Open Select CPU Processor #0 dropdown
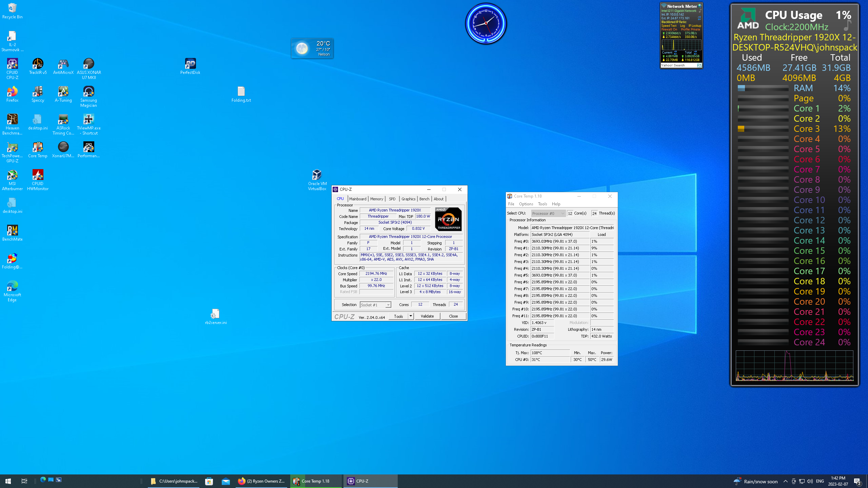The width and height of the screenshot is (868, 488). (548, 213)
